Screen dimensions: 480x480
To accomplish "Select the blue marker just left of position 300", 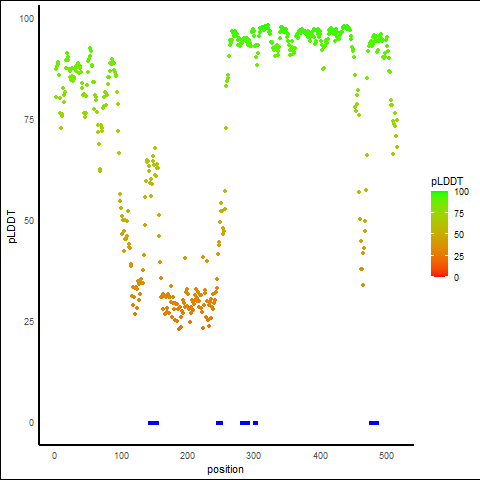I will 245,423.
